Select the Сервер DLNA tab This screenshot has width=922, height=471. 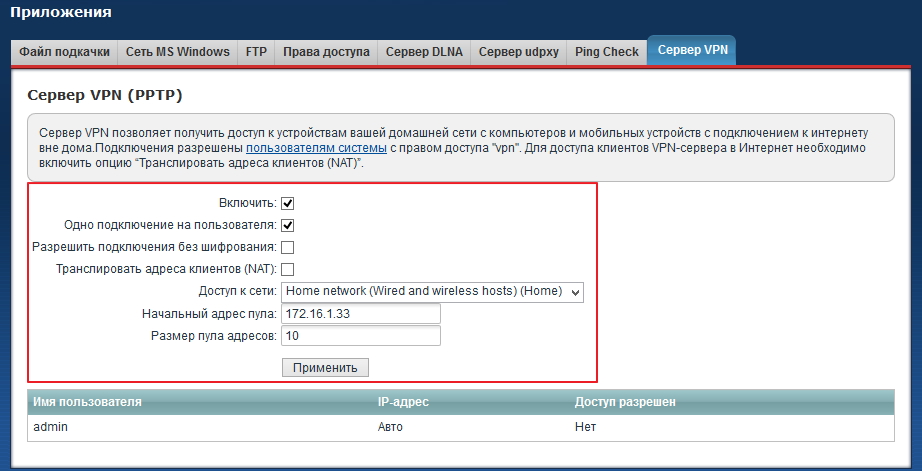pos(424,52)
